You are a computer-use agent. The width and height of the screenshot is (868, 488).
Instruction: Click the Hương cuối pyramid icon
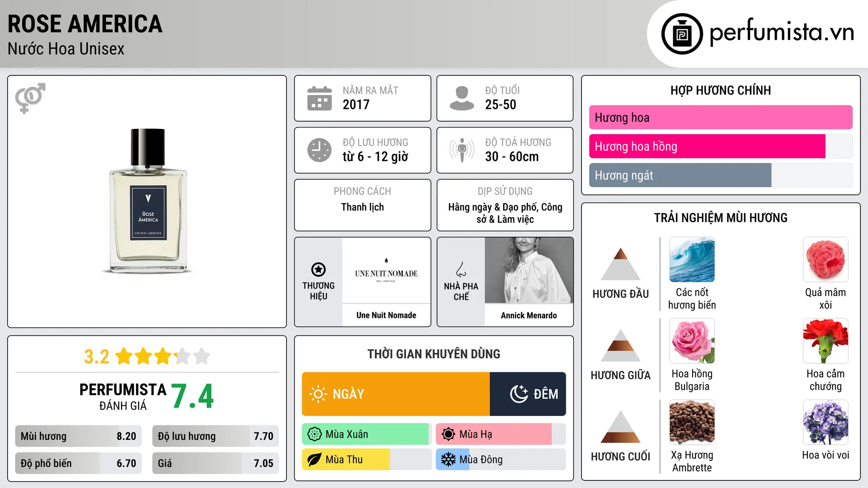coord(620,427)
